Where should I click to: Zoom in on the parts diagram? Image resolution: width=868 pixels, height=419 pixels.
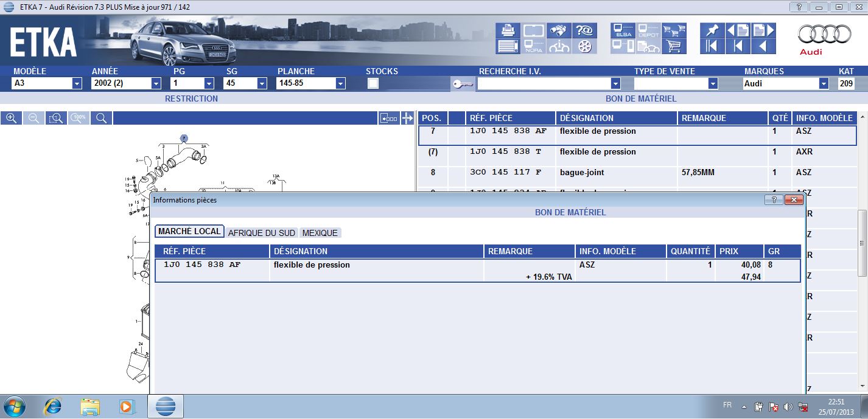(x=10, y=118)
